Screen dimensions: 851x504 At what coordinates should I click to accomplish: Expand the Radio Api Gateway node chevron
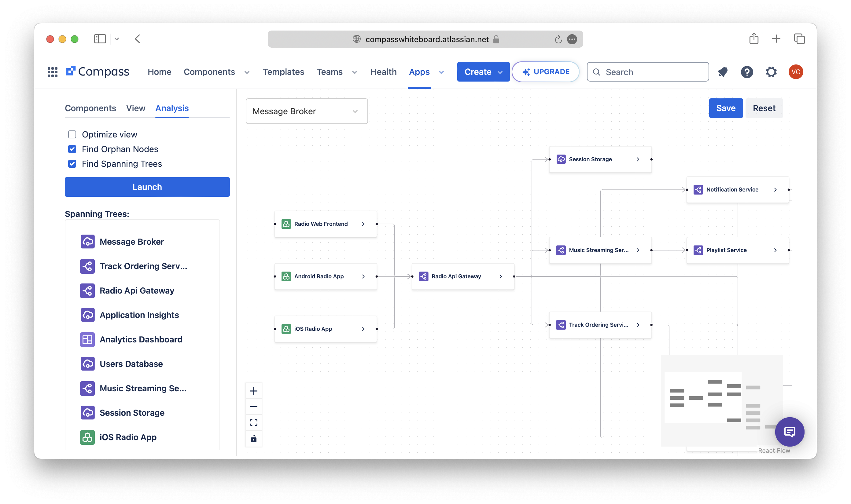point(501,276)
